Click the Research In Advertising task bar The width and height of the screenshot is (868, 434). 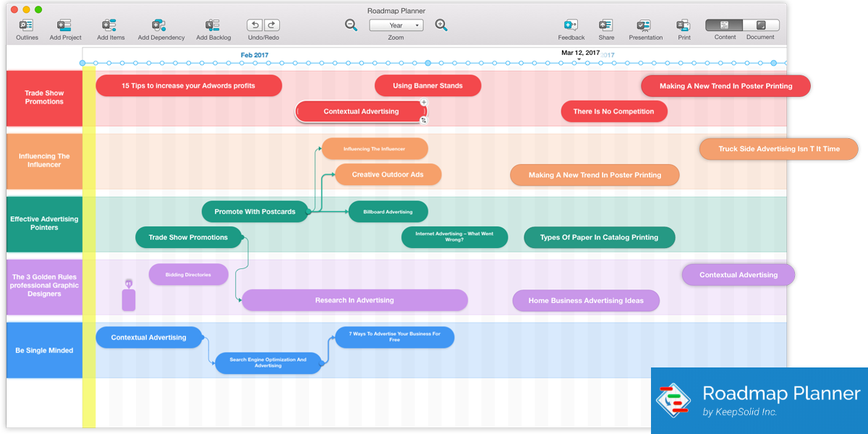coord(354,300)
